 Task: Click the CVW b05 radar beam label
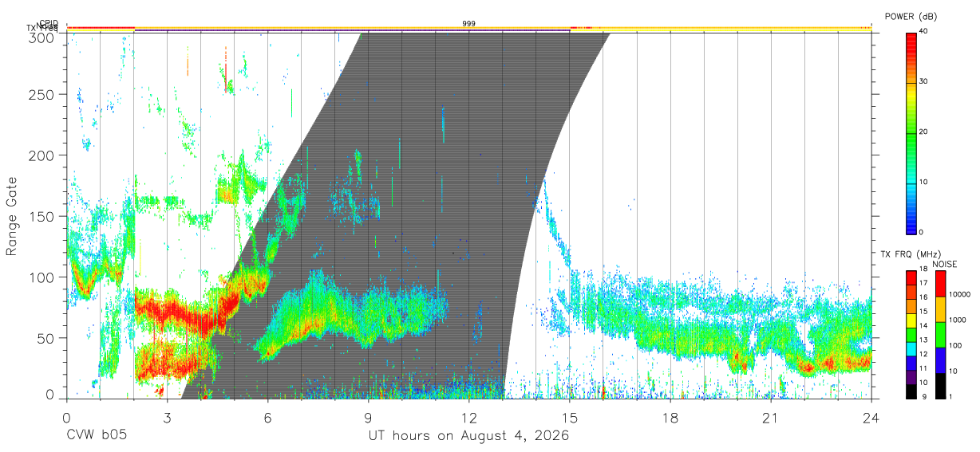click(96, 436)
